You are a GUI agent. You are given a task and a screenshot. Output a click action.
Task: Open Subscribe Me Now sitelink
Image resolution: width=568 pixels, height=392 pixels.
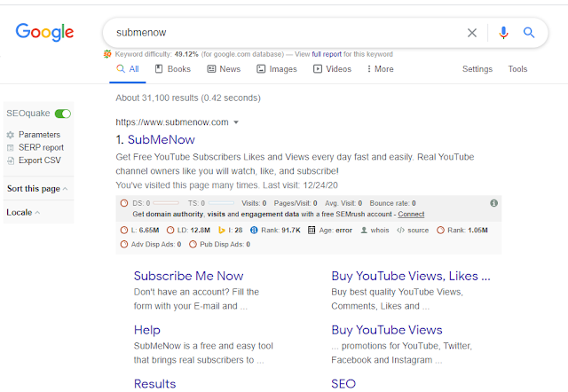pyautogui.click(x=188, y=276)
